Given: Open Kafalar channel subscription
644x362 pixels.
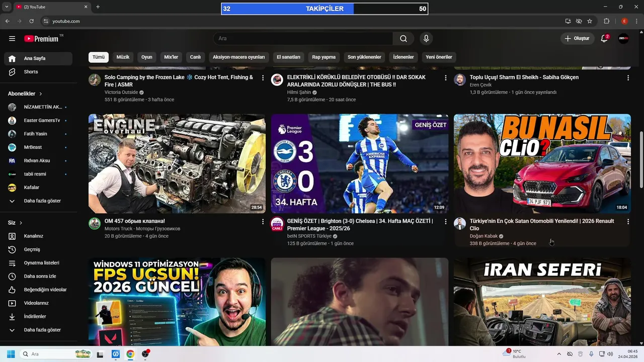Looking at the screenshot, I should 38,188.
